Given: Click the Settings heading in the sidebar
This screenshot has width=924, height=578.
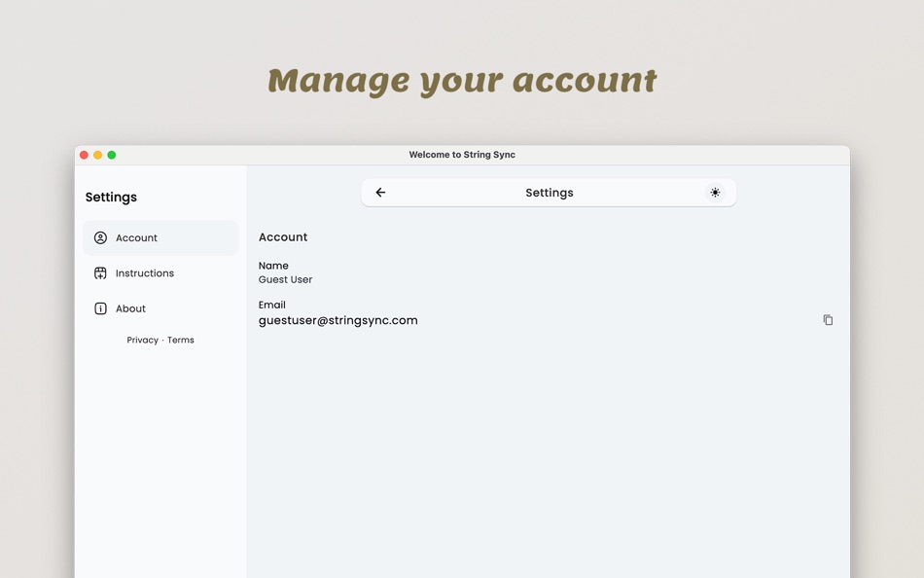Looking at the screenshot, I should pyautogui.click(x=110, y=197).
